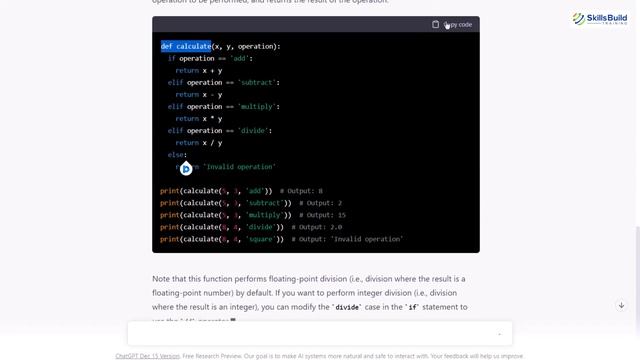
Task: Click the scroll-to-bottom arrow button
Action: tap(621, 305)
